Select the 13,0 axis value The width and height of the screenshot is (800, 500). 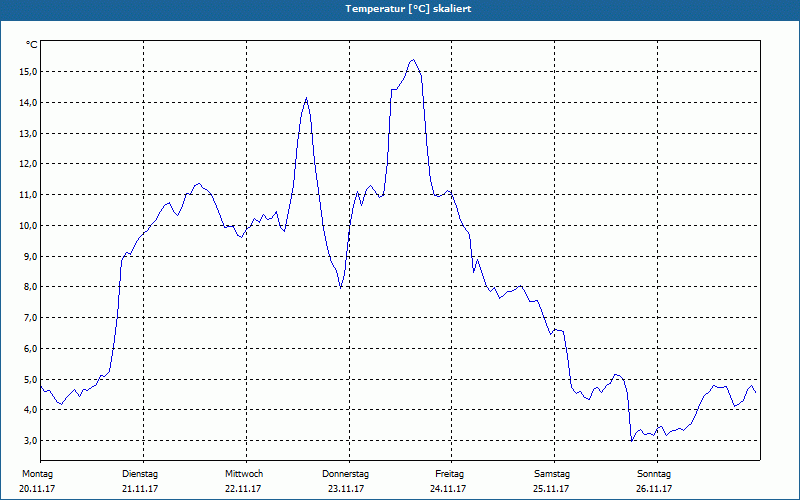28,133
